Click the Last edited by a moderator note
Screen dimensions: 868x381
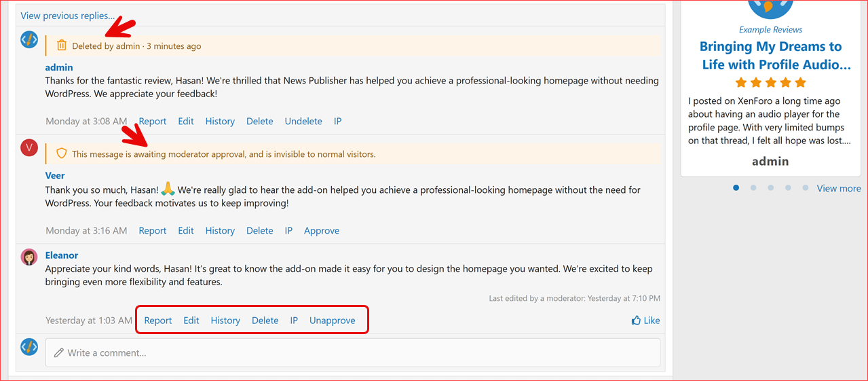(x=575, y=298)
